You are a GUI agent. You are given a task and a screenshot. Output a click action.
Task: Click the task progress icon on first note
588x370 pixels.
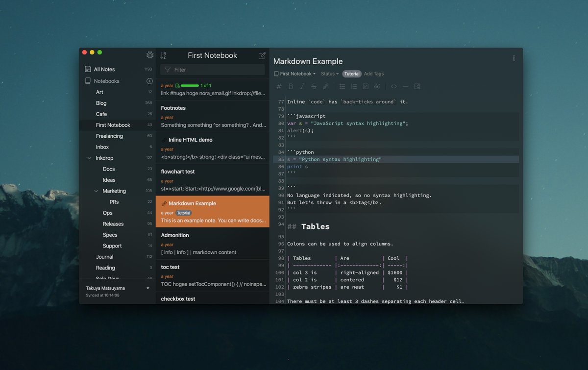[177, 86]
